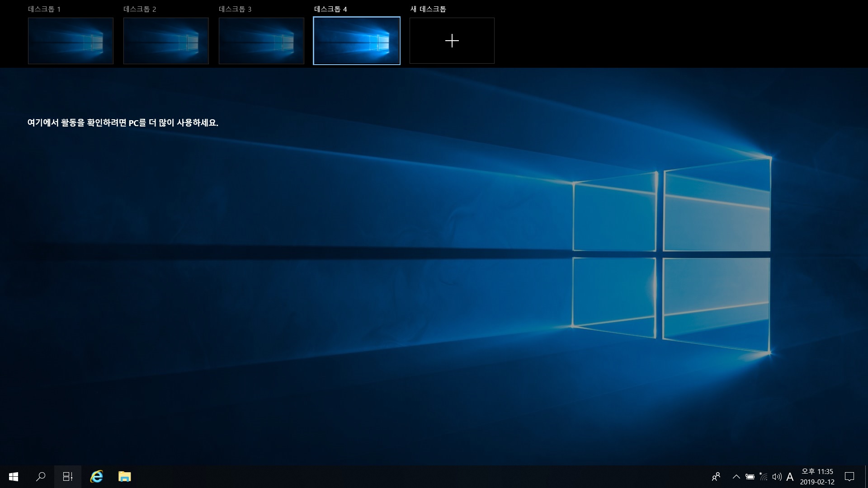Image resolution: width=868 pixels, height=488 pixels.
Task: Add a new desktop with plus tile
Action: 452,41
